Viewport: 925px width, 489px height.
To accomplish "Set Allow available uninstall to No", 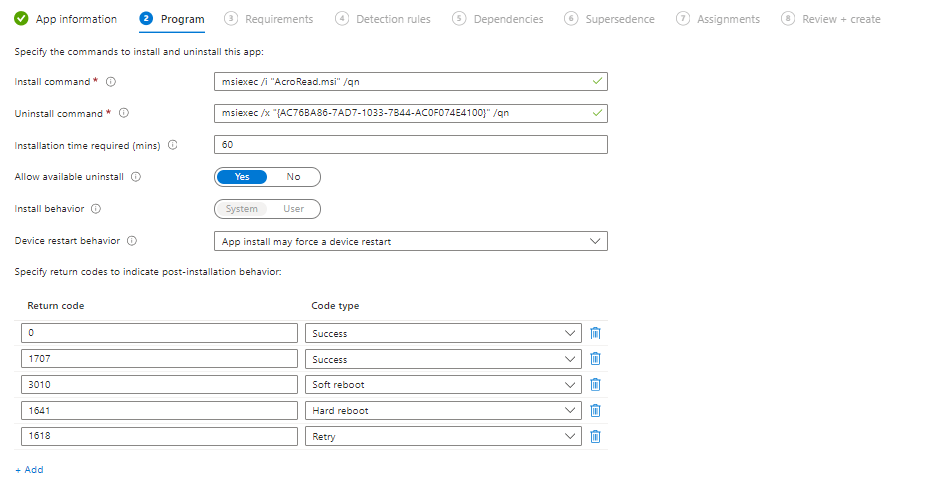I will tap(293, 177).
